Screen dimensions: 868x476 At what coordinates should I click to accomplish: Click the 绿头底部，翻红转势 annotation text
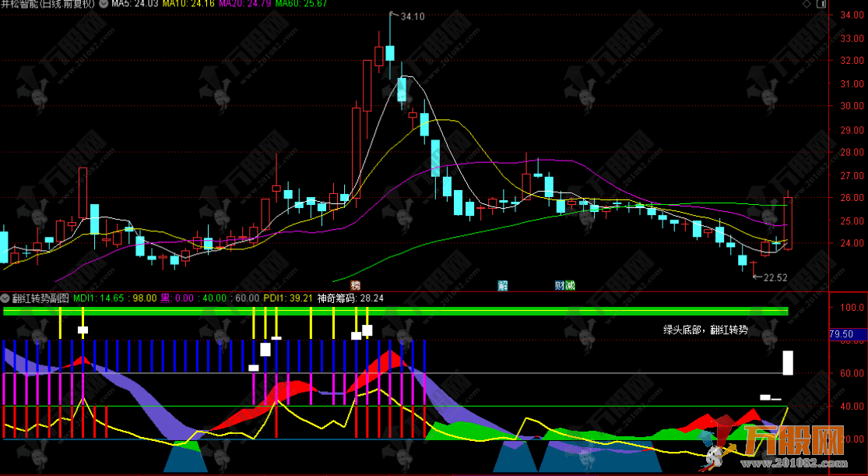coord(705,330)
